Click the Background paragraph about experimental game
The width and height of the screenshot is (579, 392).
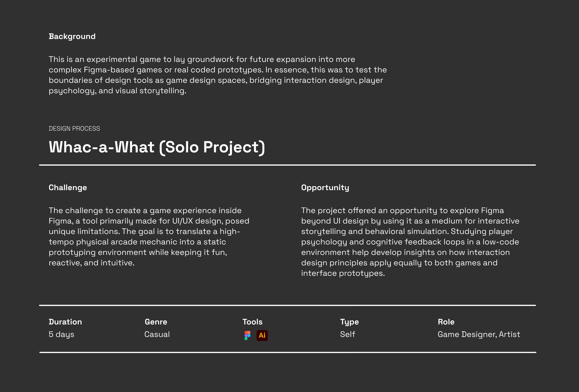coord(218,75)
